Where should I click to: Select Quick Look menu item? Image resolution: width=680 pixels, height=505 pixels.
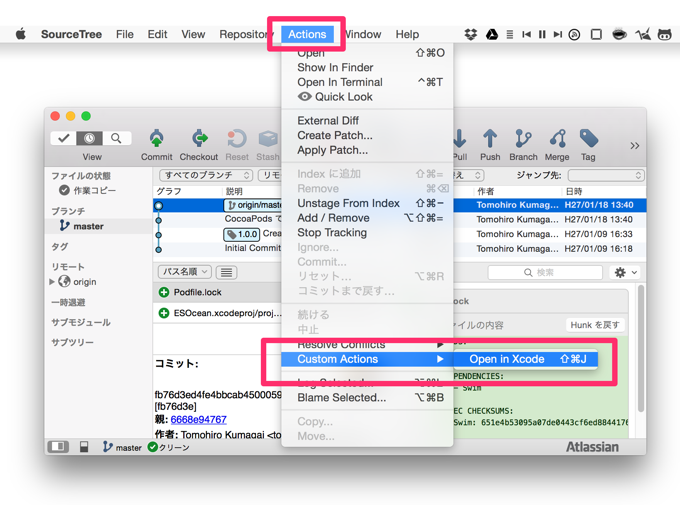[367, 97]
